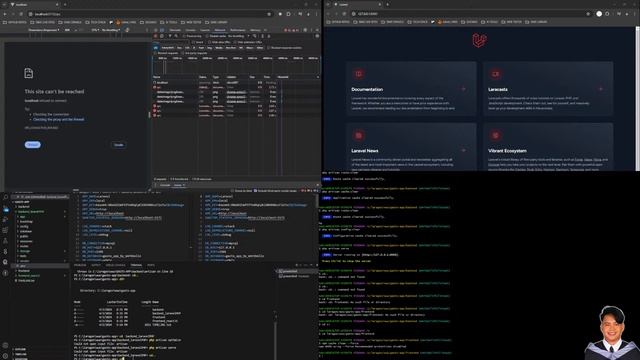
Task: Expand the database folder in VS Code explorer
Action: click(x=25, y=231)
